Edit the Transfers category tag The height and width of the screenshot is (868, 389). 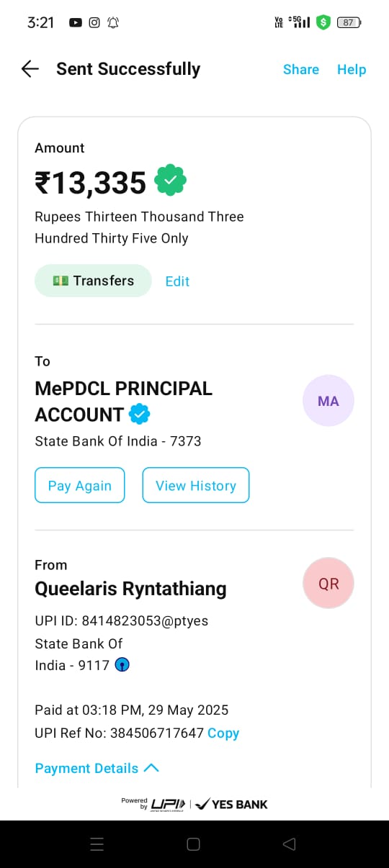[177, 281]
